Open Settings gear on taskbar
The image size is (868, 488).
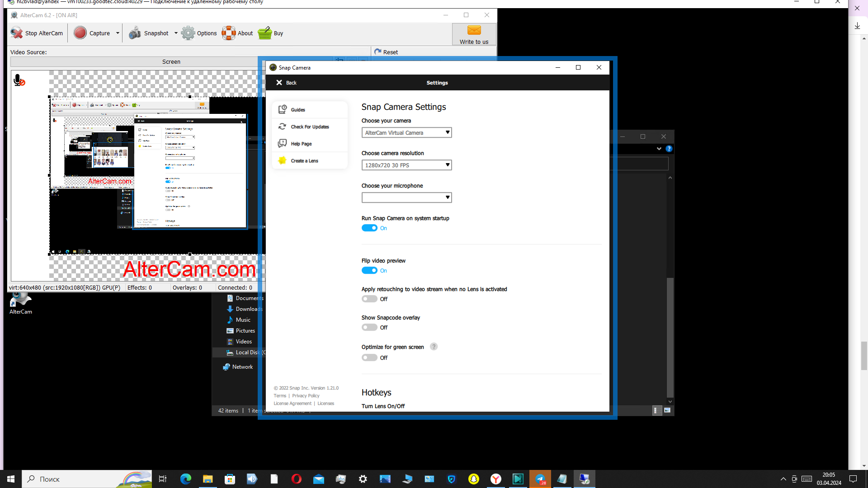(363, 479)
